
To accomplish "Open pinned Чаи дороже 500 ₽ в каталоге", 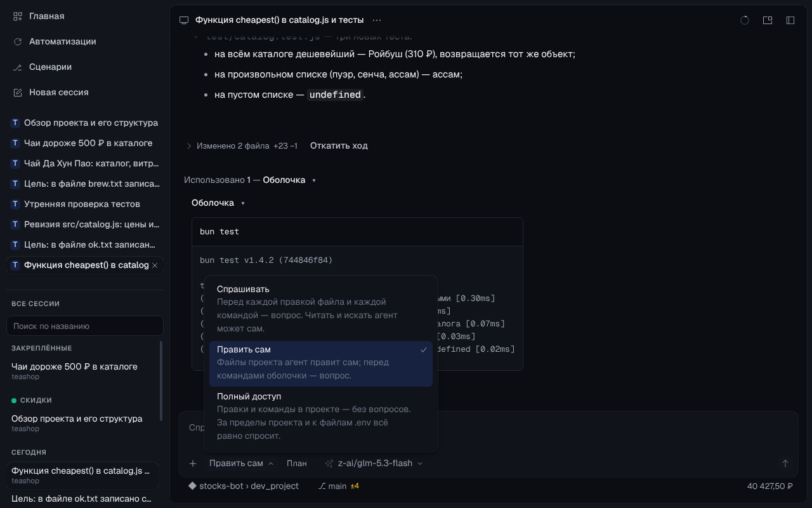I will 82,371.
